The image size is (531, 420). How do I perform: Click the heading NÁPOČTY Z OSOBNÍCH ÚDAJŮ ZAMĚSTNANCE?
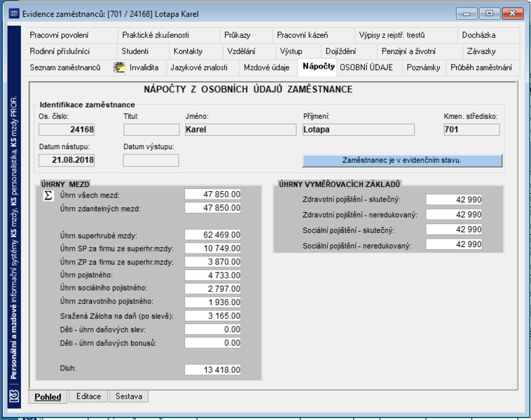click(248, 90)
